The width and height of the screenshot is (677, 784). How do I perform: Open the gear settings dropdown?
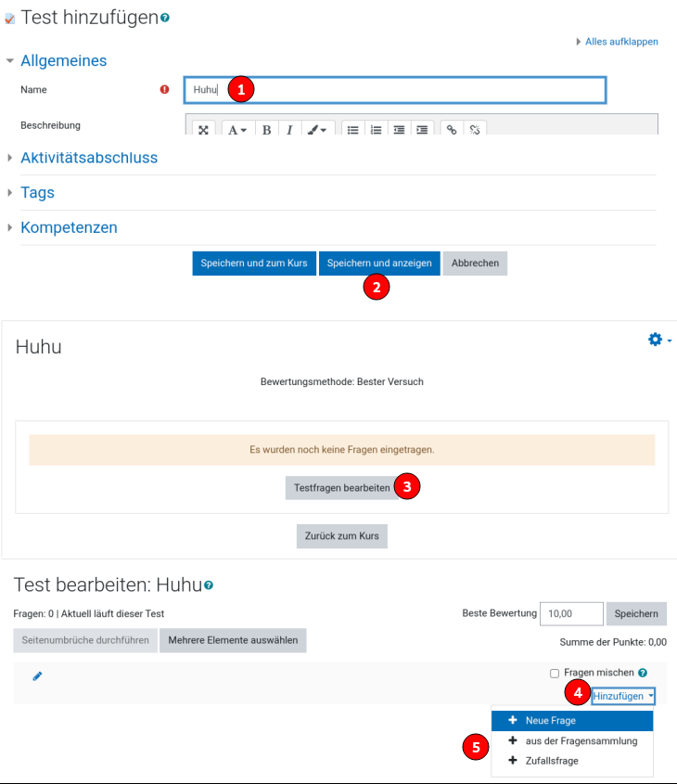pyautogui.click(x=659, y=341)
